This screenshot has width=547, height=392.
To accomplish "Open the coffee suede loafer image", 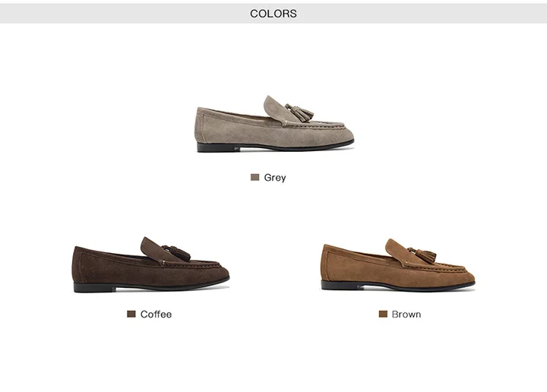I will click(x=150, y=264).
